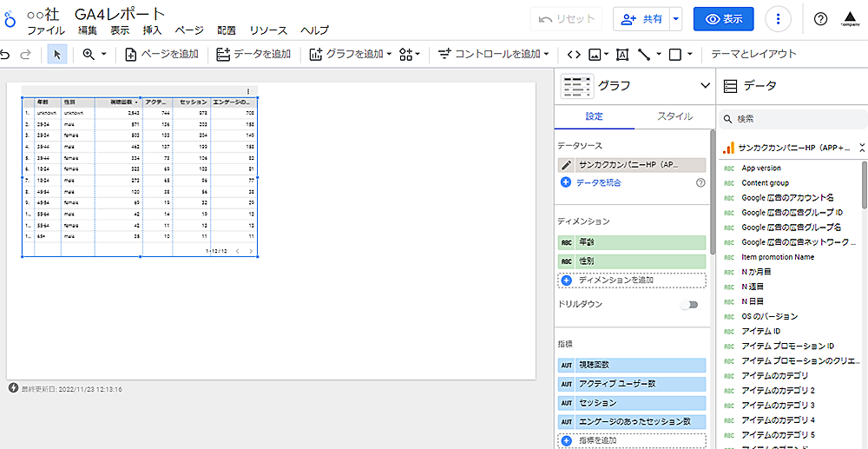Click the データを統合 link
The width and height of the screenshot is (868, 449).
pos(599,182)
